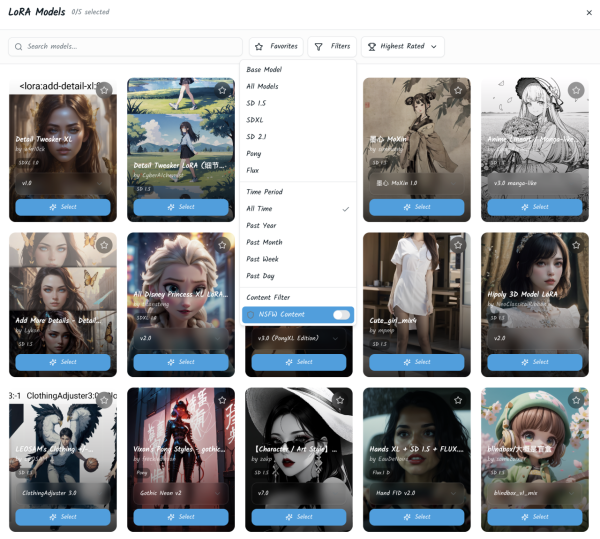Viewport: 600px width, 539px height.
Task: Open the v3.0 manga-like version dropdown
Action: (x=535, y=183)
